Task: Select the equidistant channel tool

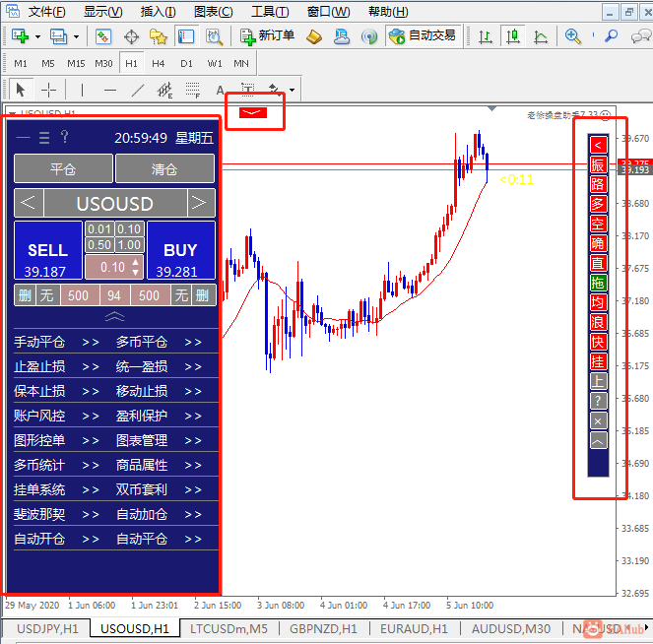Action: coord(164,90)
